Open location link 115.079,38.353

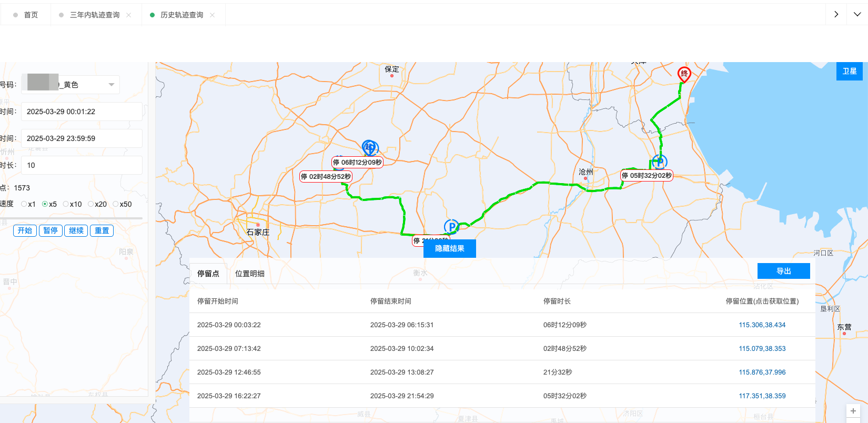(x=762, y=349)
